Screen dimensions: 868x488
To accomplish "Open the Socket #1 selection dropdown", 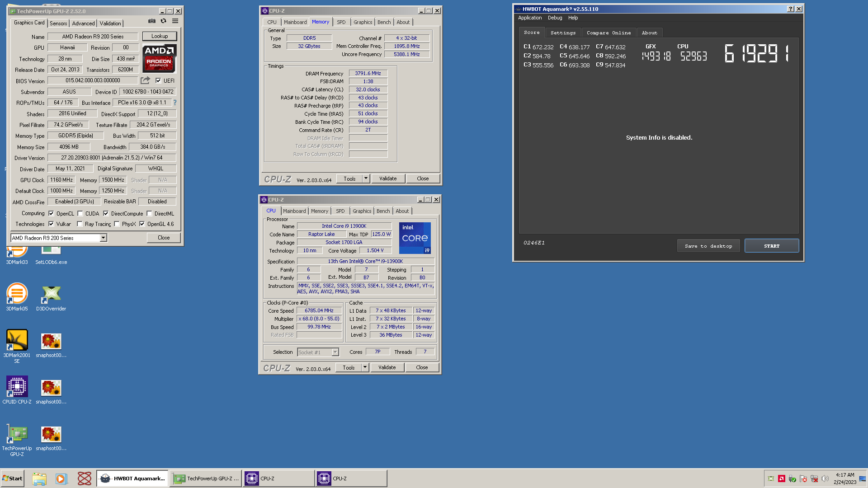I will click(x=318, y=352).
